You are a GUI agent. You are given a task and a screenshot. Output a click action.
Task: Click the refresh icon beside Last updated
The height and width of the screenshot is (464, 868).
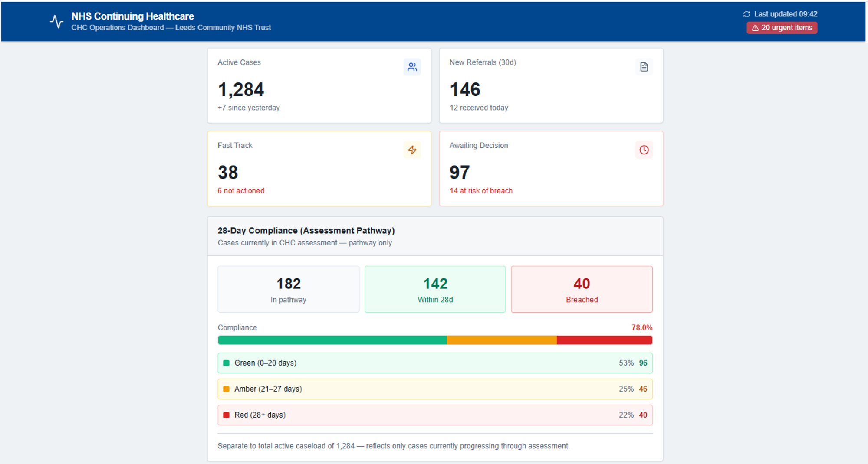[x=746, y=14]
